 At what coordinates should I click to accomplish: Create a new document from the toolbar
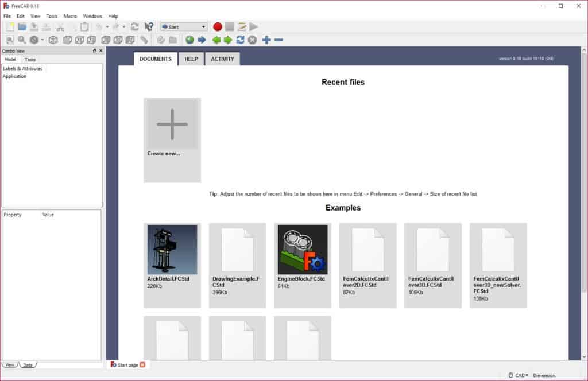coord(10,26)
